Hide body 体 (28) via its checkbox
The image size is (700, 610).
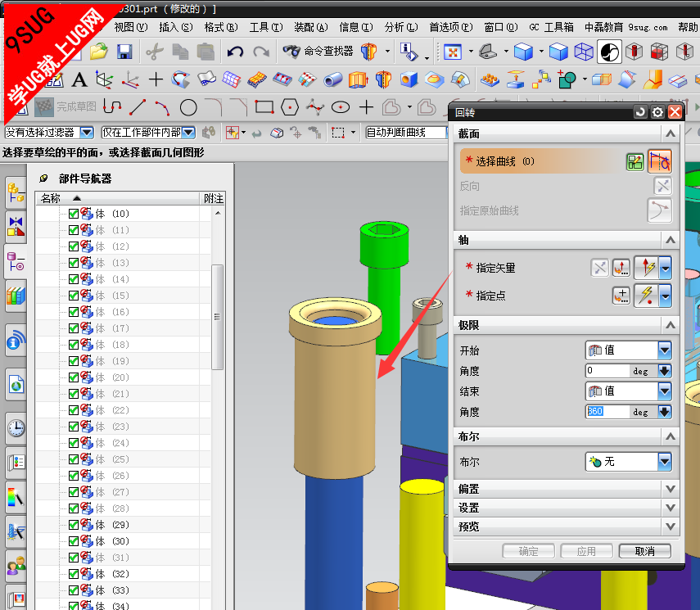[x=74, y=508]
